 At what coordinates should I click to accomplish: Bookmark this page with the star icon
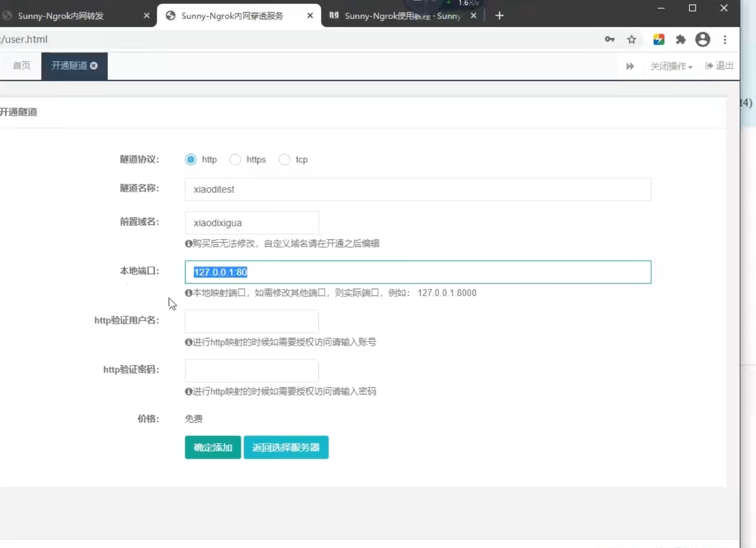[631, 40]
